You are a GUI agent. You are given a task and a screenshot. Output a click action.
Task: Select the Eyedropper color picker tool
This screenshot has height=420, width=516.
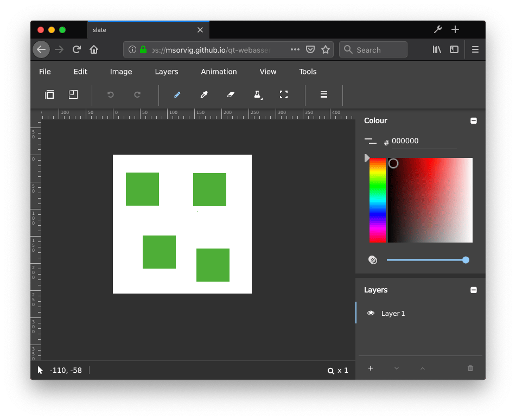click(x=203, y=95)
